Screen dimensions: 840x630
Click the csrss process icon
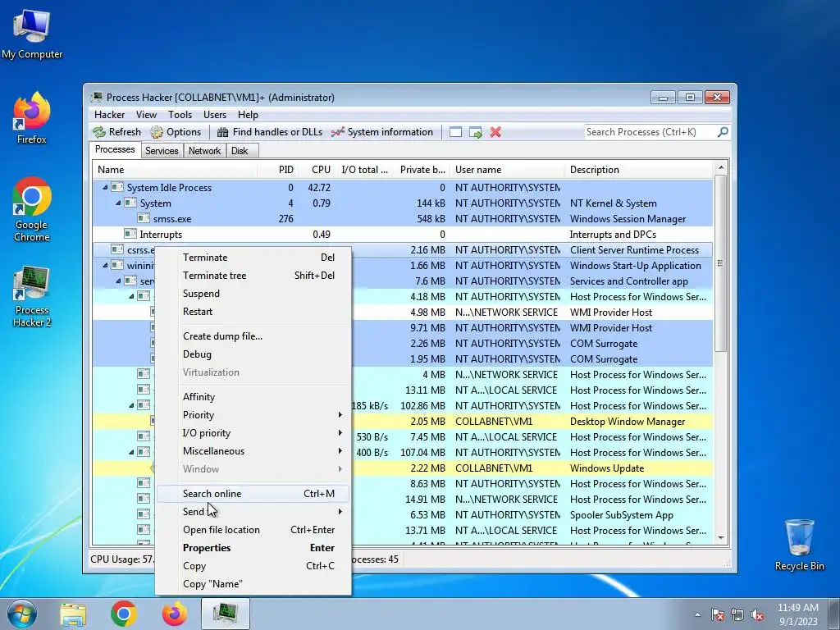[x=116, y=249]
